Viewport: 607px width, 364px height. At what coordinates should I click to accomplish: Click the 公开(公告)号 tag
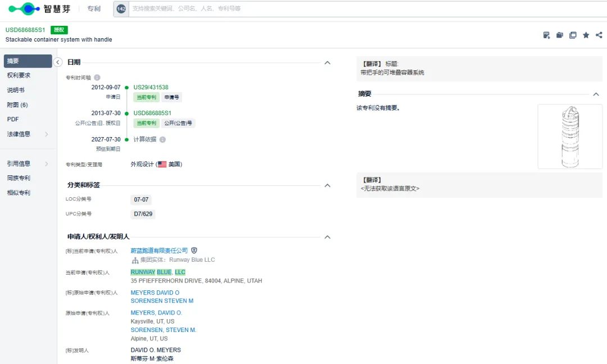[178, 123]
